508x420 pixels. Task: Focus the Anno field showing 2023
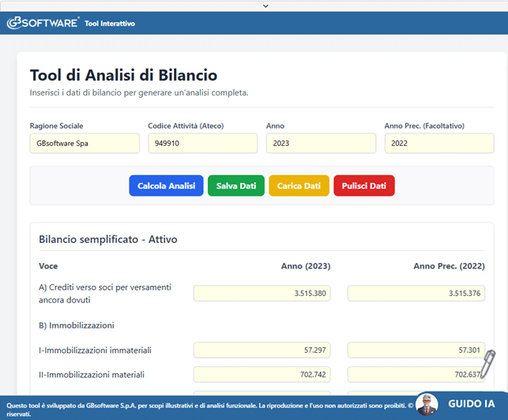pos(321,143)
